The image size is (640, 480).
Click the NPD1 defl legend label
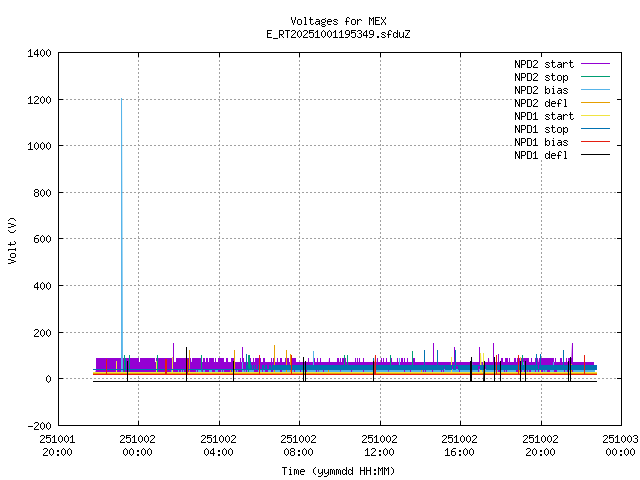[x=541, y=155]
